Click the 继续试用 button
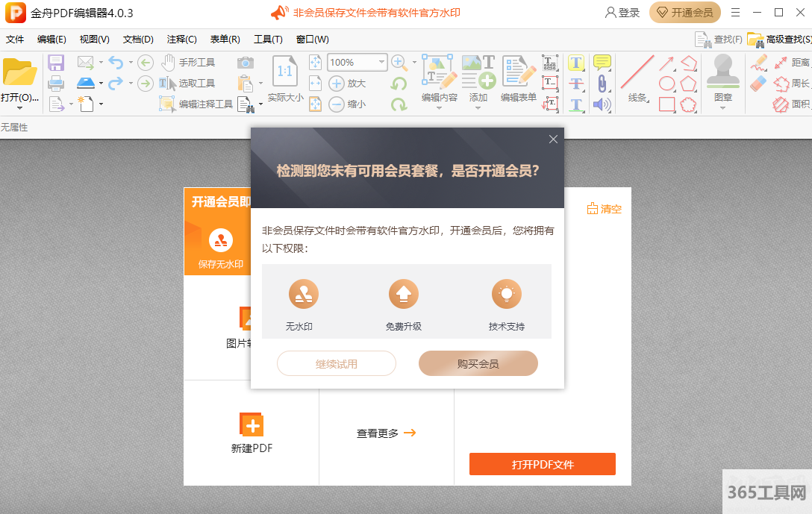Screen dimensions: 812x514 (x=337, y=364)
